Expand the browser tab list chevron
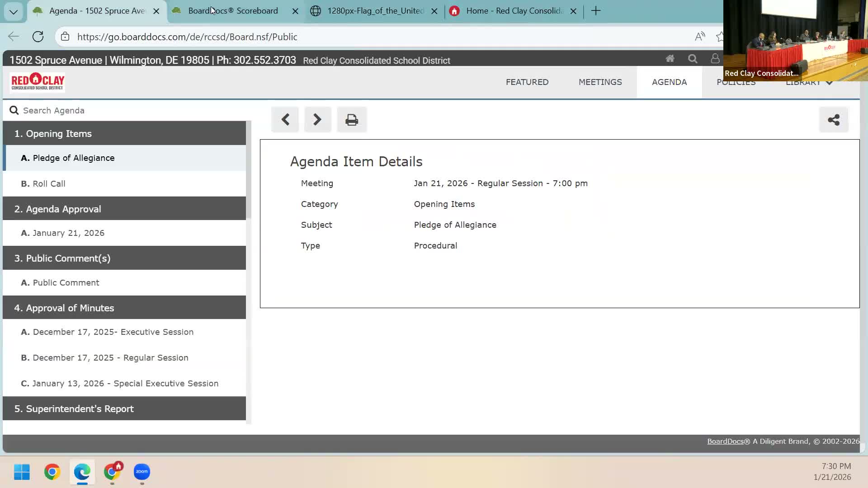Image resolution: width=868 pixels, height=488 pixels. pos(14,11)
